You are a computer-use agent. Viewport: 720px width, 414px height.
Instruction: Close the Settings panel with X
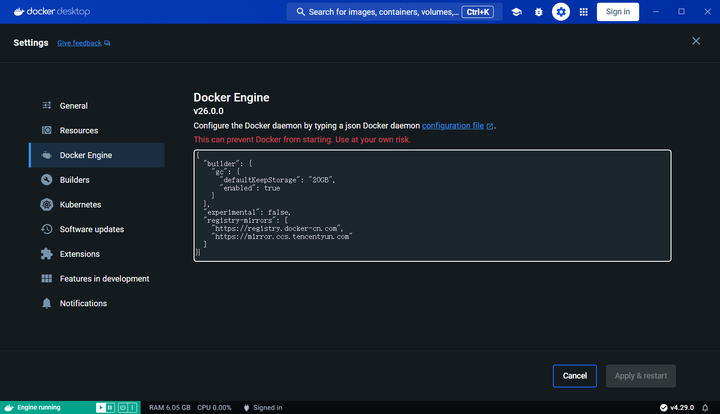click(696, 41)
